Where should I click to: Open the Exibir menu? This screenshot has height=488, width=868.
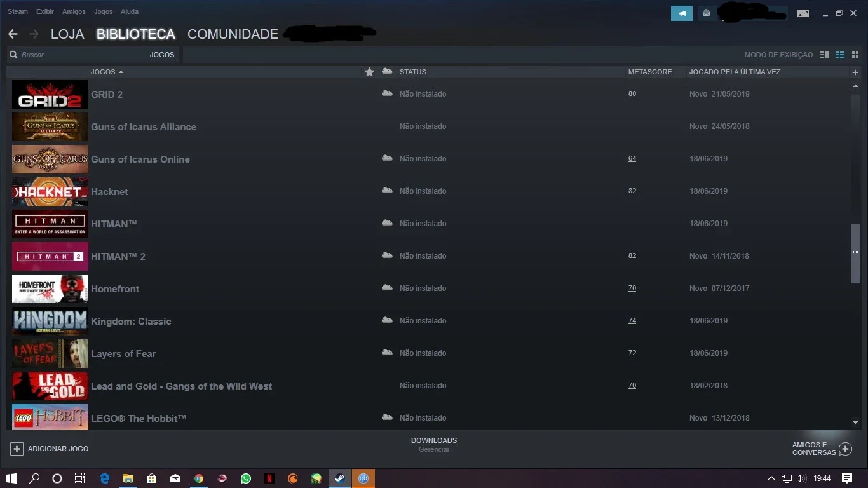pos(45,11)
